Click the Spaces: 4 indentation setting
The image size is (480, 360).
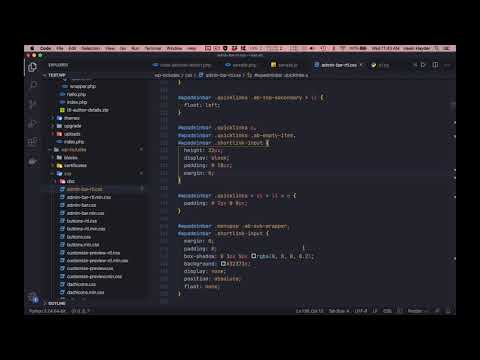[x=339, y=311]
